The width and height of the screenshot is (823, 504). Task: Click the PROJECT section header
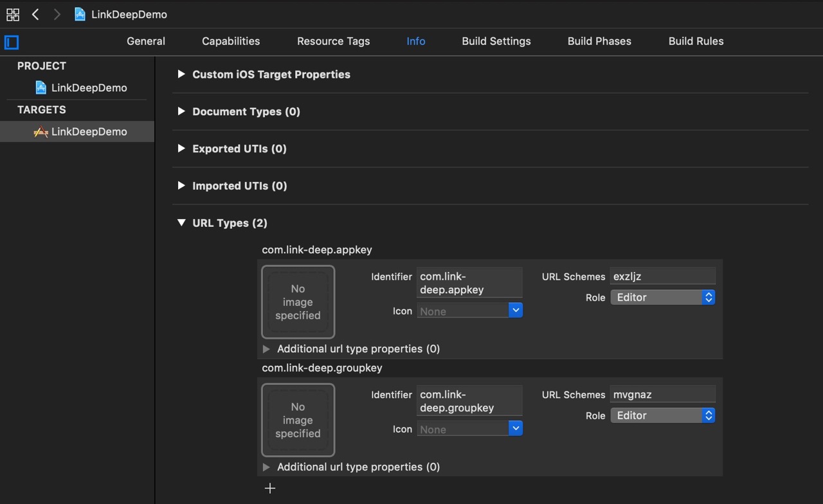(42, 66)
